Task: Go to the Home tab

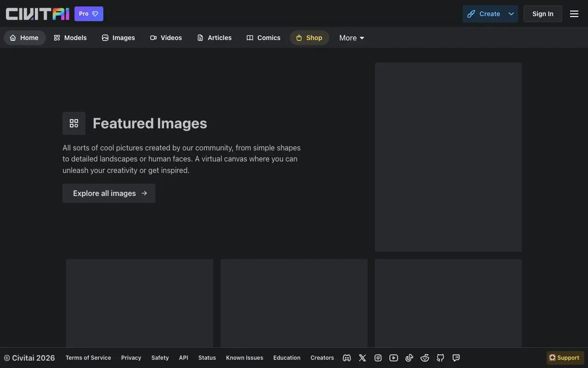Action: pyautogui.click(x=24, y=38)
